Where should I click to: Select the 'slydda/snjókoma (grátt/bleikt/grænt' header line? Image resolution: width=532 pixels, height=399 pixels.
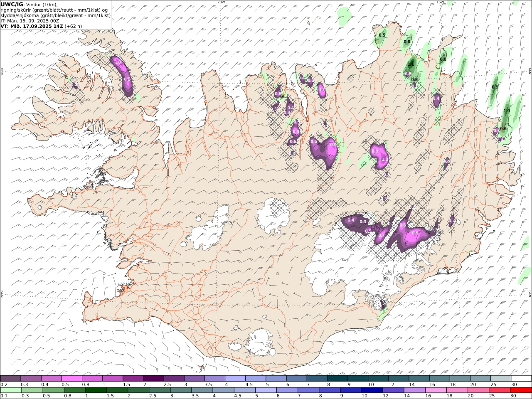coord(56,15)
